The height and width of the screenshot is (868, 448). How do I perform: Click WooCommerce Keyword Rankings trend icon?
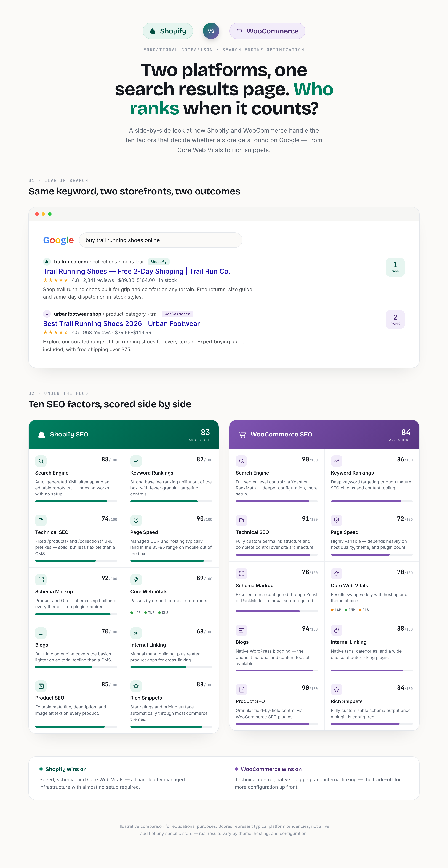336,461
